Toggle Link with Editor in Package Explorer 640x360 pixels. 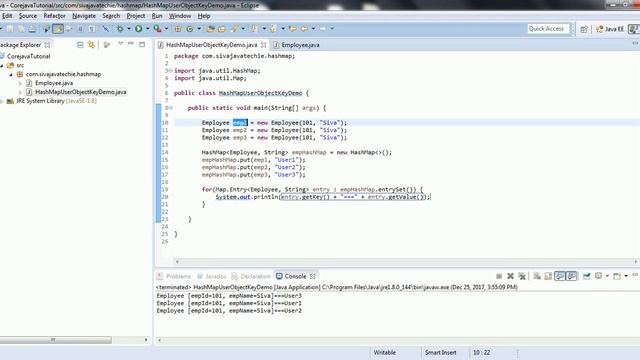[91, 44]
